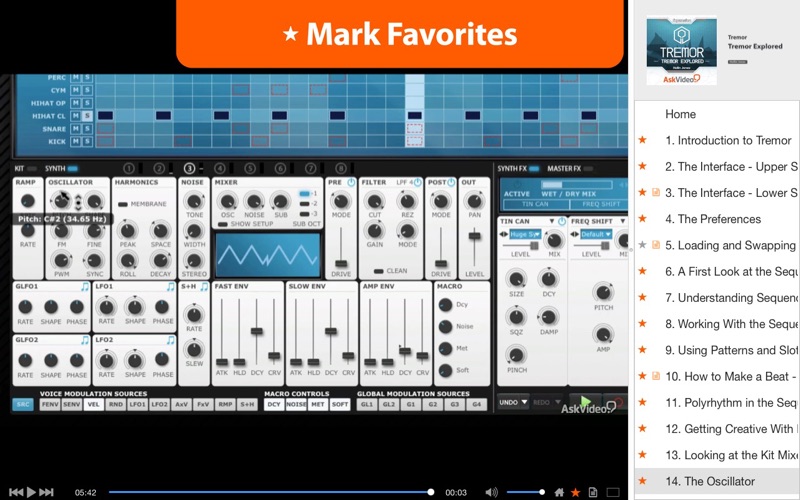Toggle fullscreen with the rectangle icon
Viewport: 800px width, 500px height.
click(x=613, y=492)
